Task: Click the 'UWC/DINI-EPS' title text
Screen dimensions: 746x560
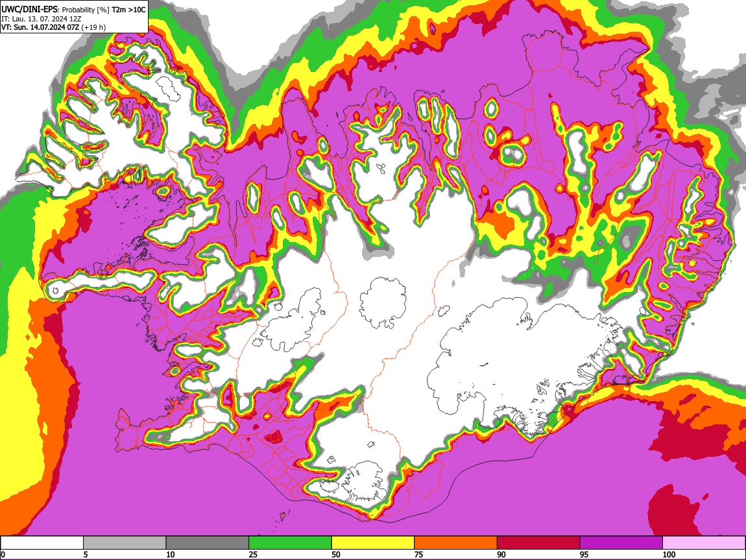Action: click(29, 9)
